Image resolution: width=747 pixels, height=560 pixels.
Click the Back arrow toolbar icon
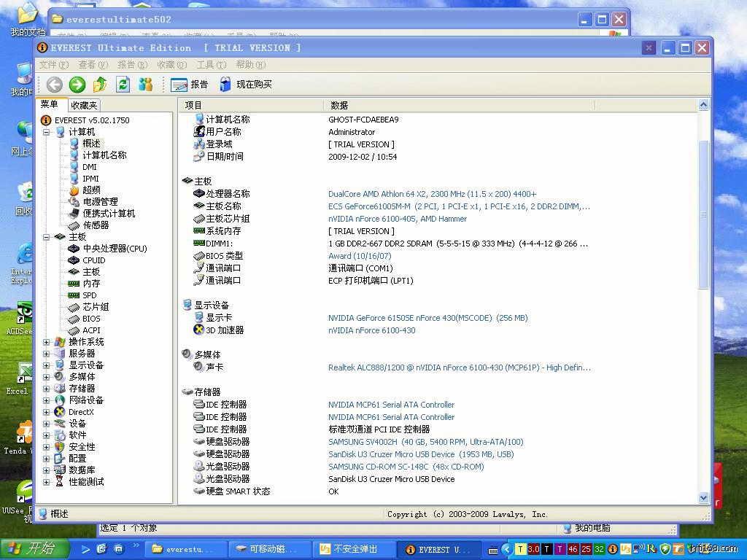click(55, 85)
